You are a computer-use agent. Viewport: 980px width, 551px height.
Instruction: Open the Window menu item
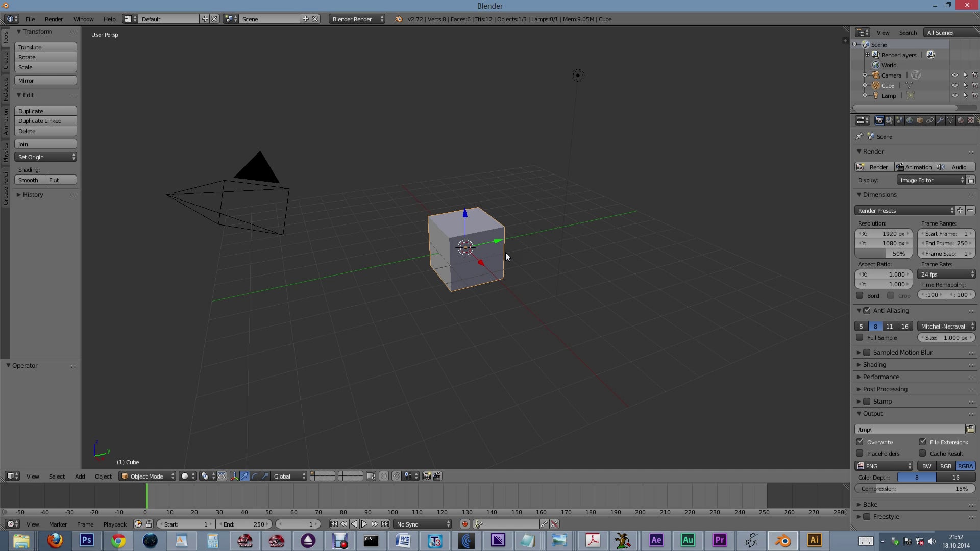(83, 19)
